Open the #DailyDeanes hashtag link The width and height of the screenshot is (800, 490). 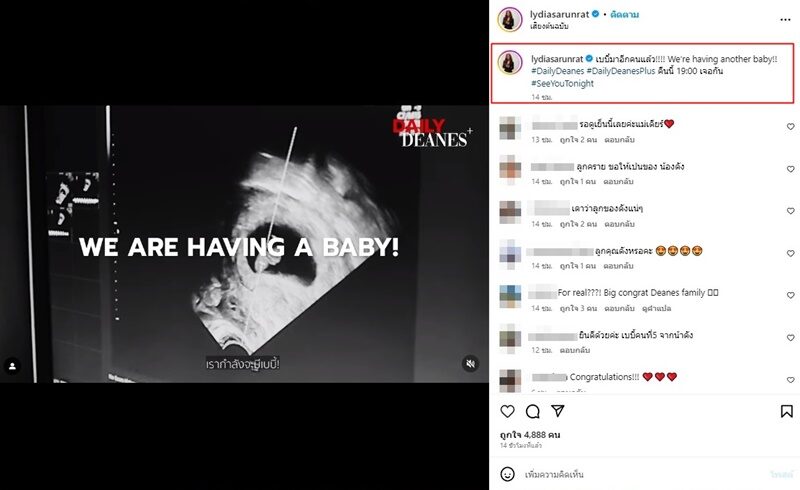557,71
